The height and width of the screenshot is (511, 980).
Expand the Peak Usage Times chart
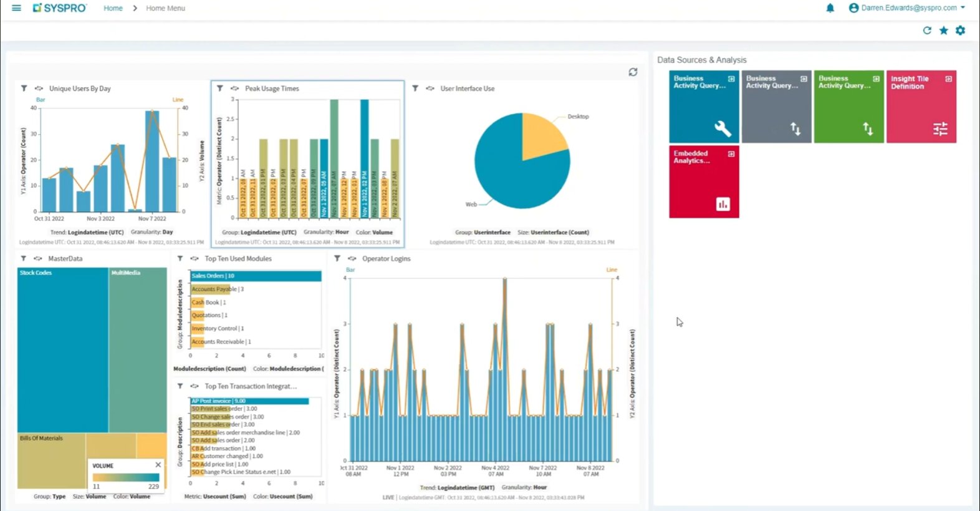click(235, 89)
